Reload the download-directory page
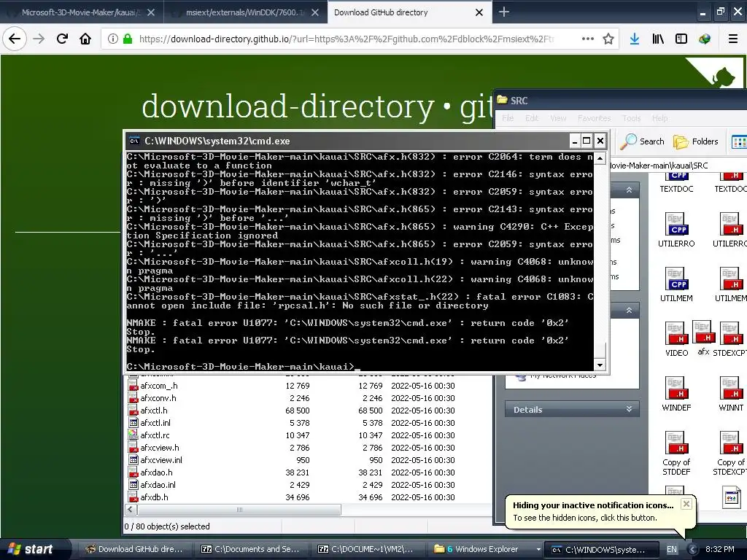The height and width of the screenshot is (560, 747). pos(62,39)
